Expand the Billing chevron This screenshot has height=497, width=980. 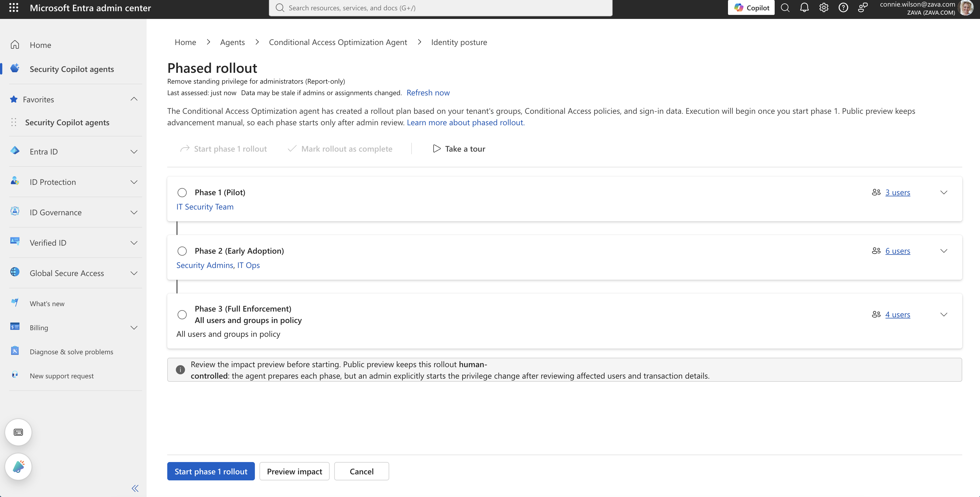tap(134, 328)
